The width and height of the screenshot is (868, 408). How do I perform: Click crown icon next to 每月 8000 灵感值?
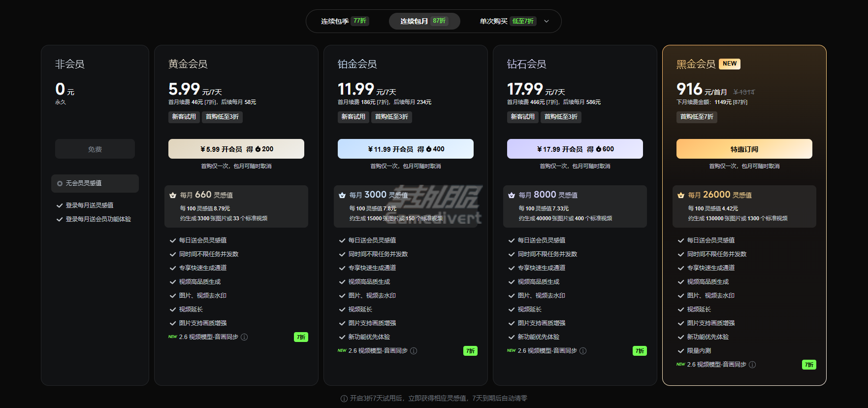[x=512, y=195]
